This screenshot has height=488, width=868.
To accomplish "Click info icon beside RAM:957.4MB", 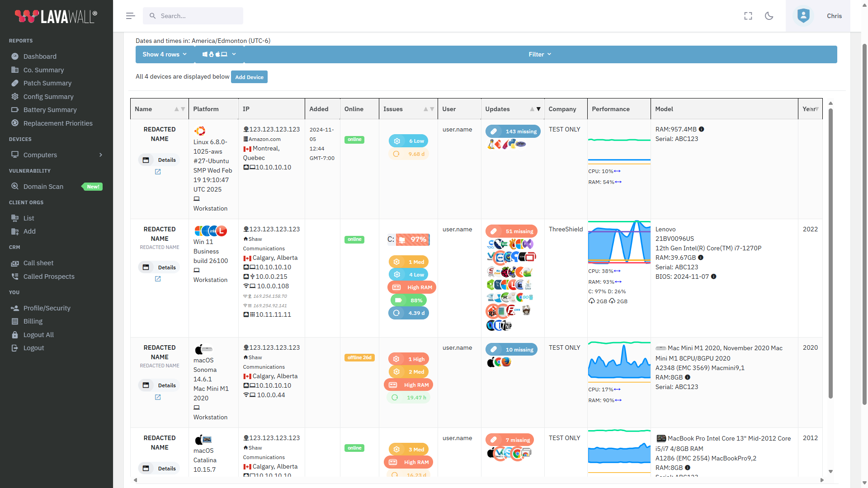I will click(x=701, y=129).
